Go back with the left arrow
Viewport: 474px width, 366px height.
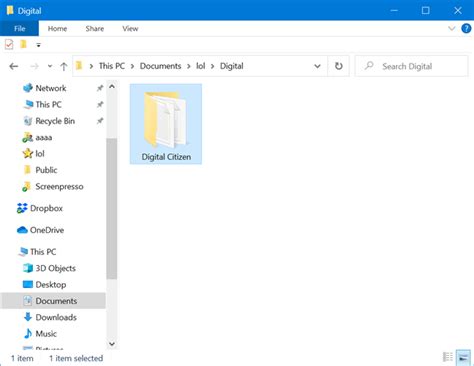pos(14,66)
